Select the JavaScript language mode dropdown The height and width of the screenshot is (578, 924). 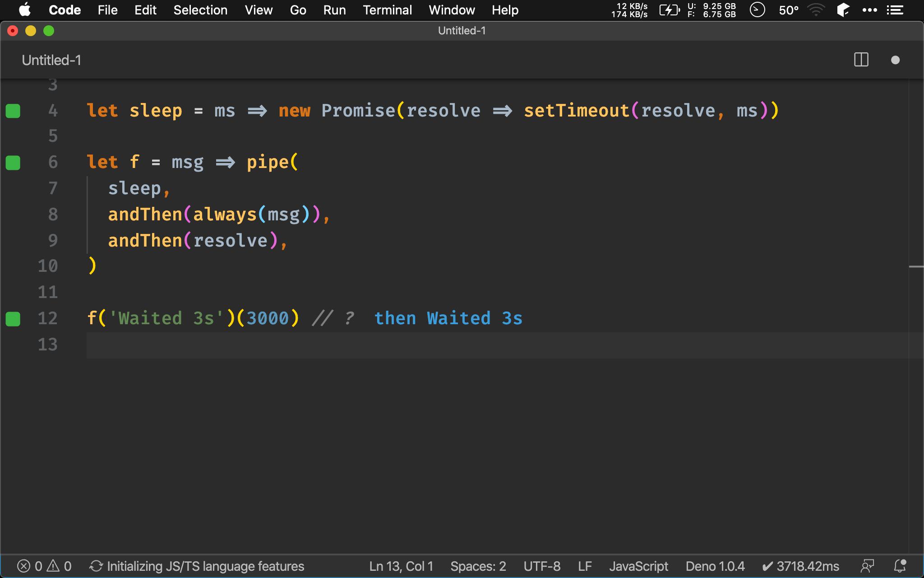click(x=637, y=565)
